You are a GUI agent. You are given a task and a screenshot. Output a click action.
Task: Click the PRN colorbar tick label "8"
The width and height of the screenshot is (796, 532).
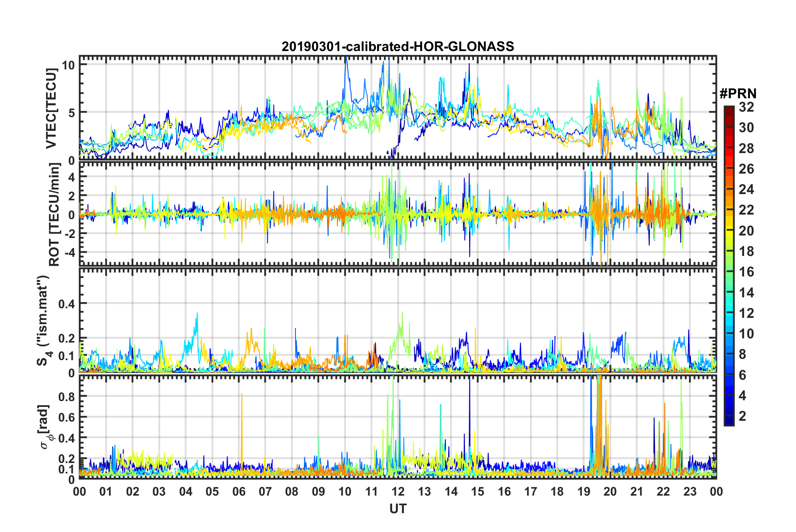pyautogui.click(x=742, y=354)
